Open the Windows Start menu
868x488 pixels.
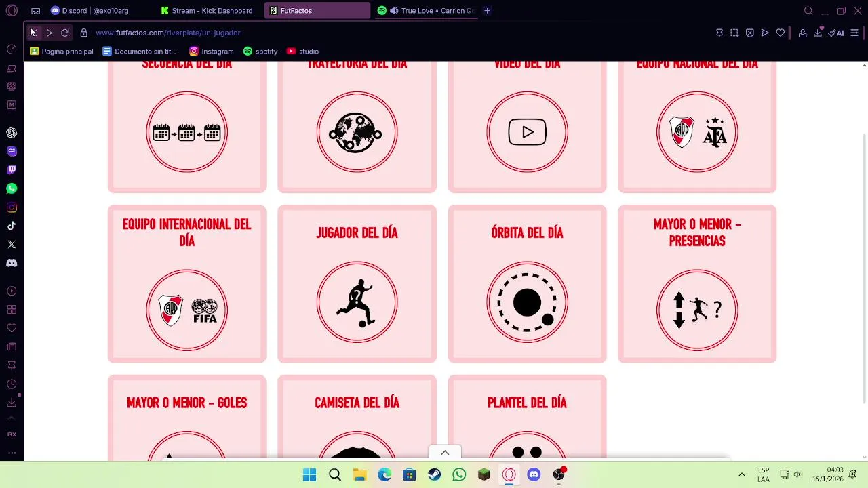(x=309, y=474)
